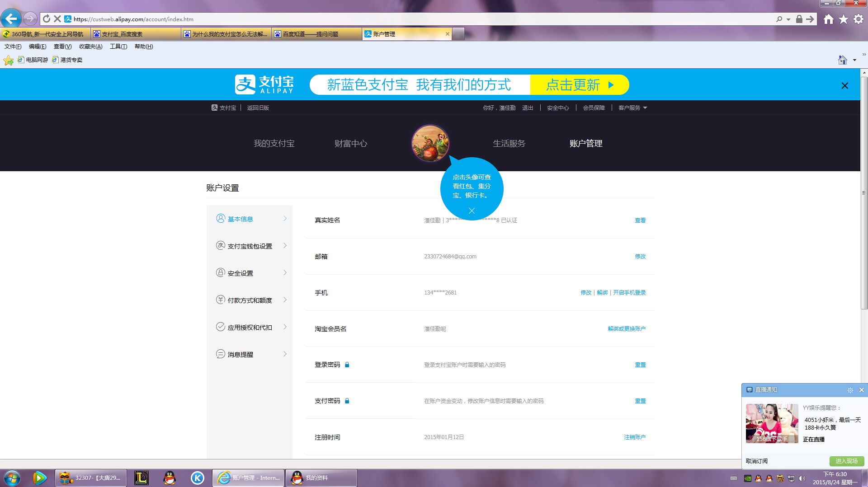This screenshot has height=487, width=868.
Task: Expand the 消息提醒 chevron arrow
Action: pos(285,354)
